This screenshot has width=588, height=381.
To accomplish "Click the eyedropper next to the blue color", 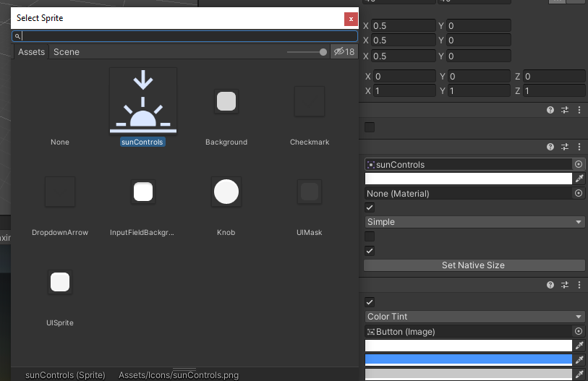I will point(579,360).
